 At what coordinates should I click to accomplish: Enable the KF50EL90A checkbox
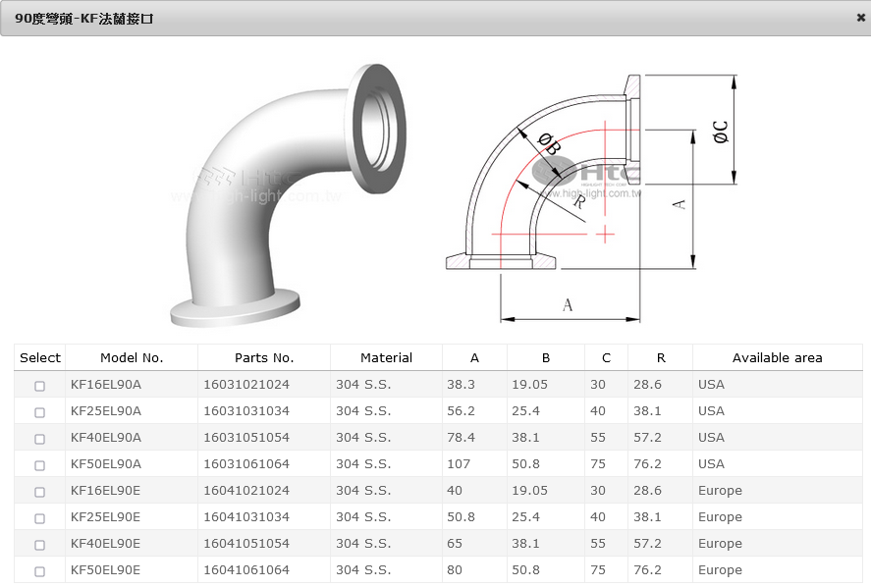[40, 465]
